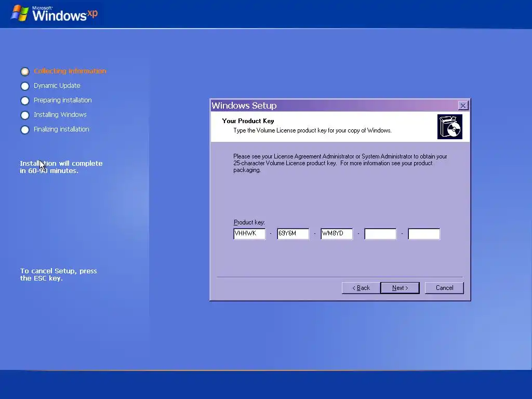Image resolution: width=532 pixels, height=399 pixels.
Task: Click the 'Dynamic Update' step text
Action: click(57, 86)
